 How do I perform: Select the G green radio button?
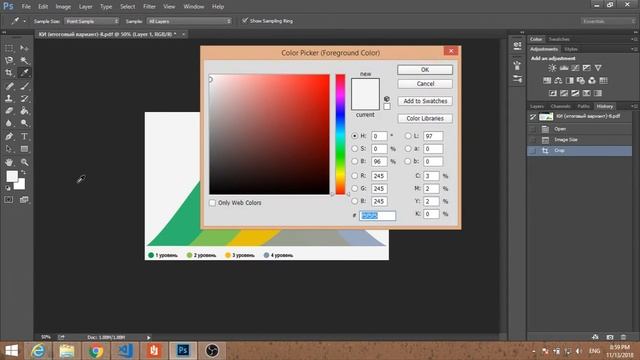pos(354,189)
